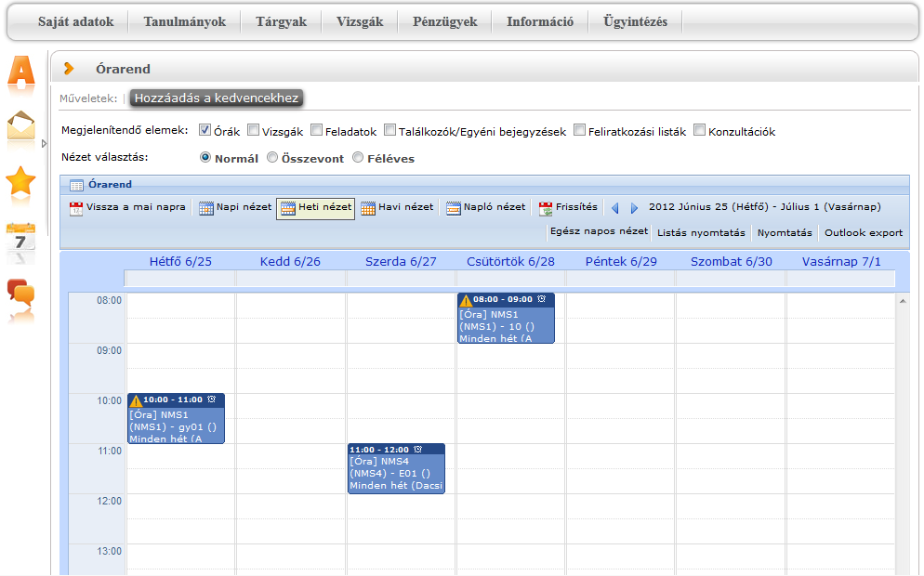Image resolution: width=924 pixels, height=576 pixels.
Task: Open the star favorites sidebar icon
Action: (20, 180)
